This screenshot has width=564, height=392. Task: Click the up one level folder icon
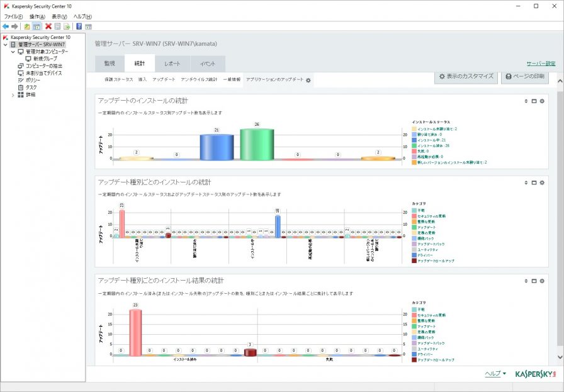27,26
